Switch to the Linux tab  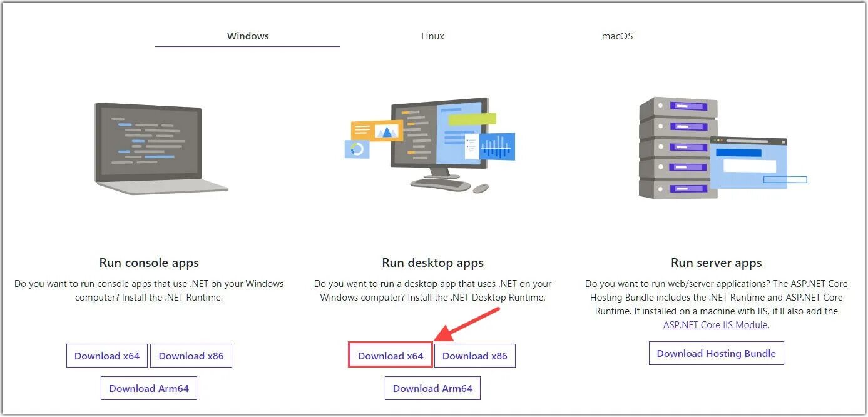[432, 36]
